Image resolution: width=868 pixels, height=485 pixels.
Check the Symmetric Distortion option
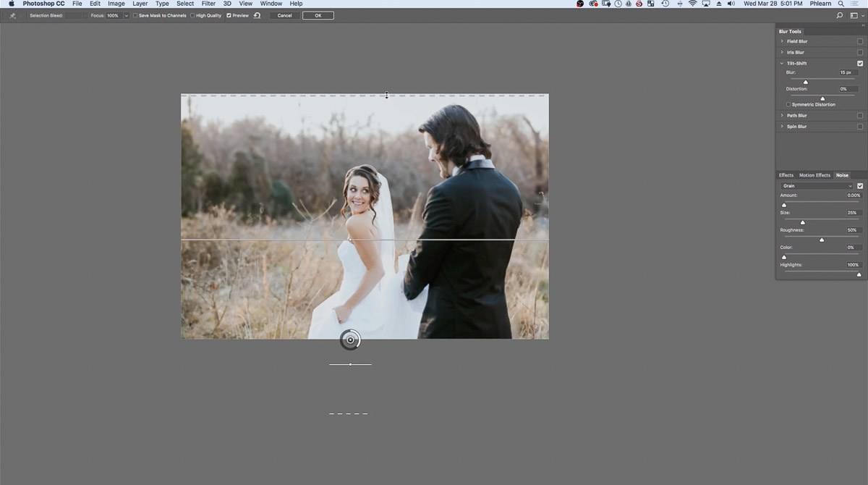[788, 104]
